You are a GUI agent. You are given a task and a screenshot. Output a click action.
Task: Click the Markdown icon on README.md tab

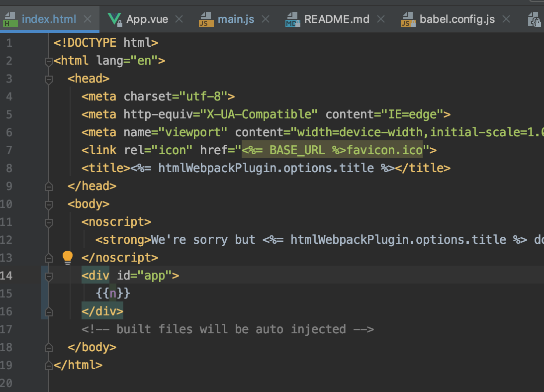click(292, 19)
